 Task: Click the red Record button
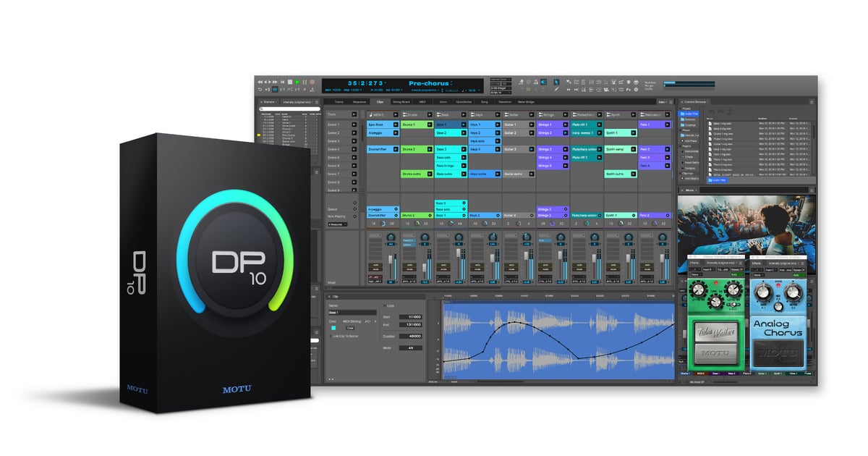(312, 83)
